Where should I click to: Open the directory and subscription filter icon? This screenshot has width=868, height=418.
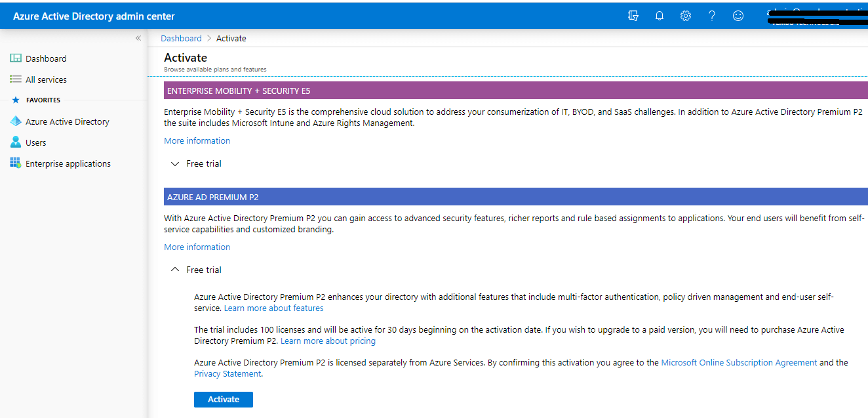point(633,16)
